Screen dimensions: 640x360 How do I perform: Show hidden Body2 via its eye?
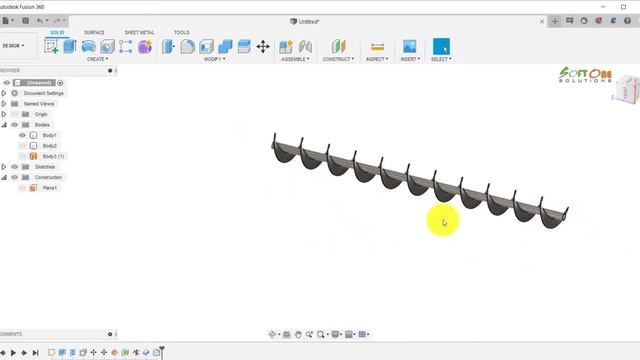(22, 146)
